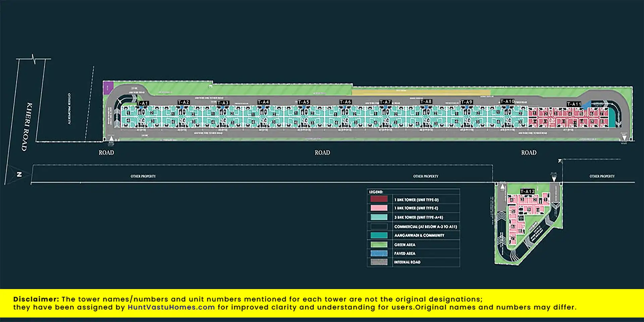This screenshot has width=644, height=322.
Task: Click the Aanganwadi & Community legend swatch
Action: point(379,235)
